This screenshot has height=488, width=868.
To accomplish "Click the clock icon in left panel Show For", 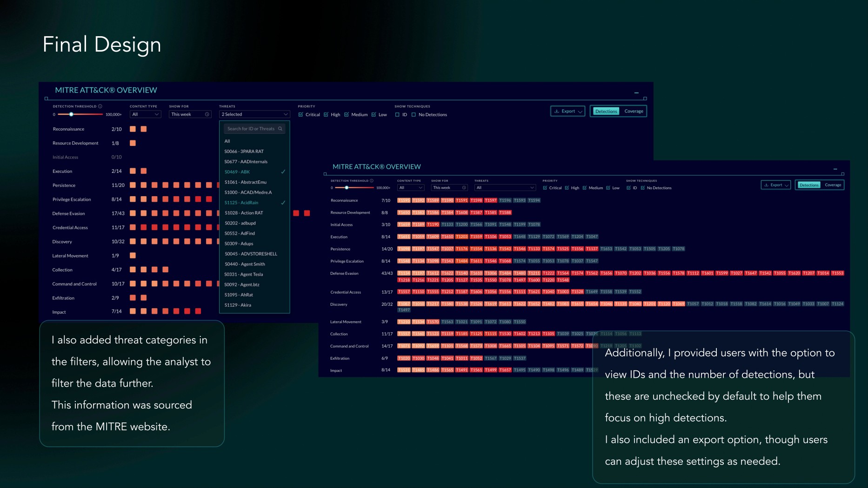I will [x=207, y=114].
